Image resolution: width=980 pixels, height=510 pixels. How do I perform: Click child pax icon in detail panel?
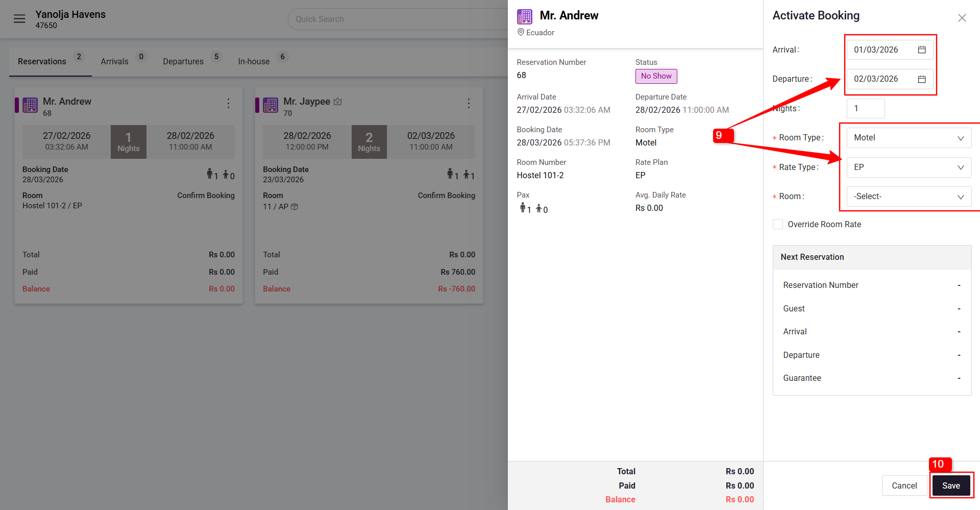[538, 208]
